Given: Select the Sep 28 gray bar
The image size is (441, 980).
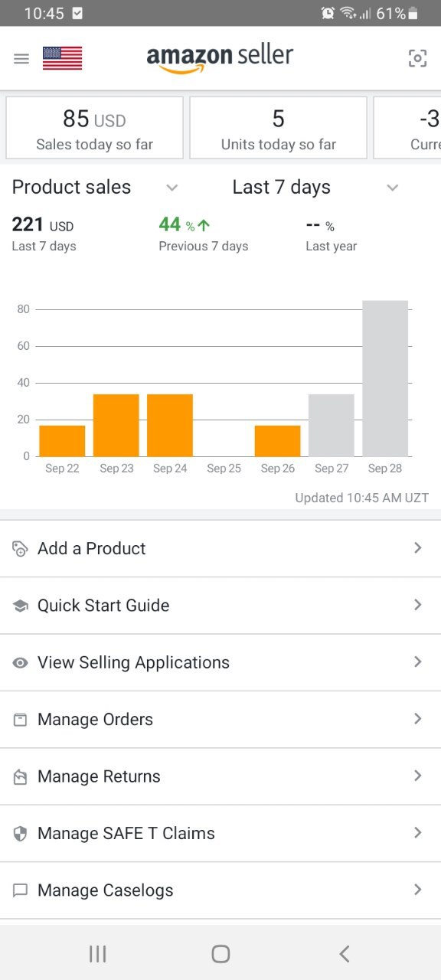Looking at the screenshot, I should coord(385,378).
